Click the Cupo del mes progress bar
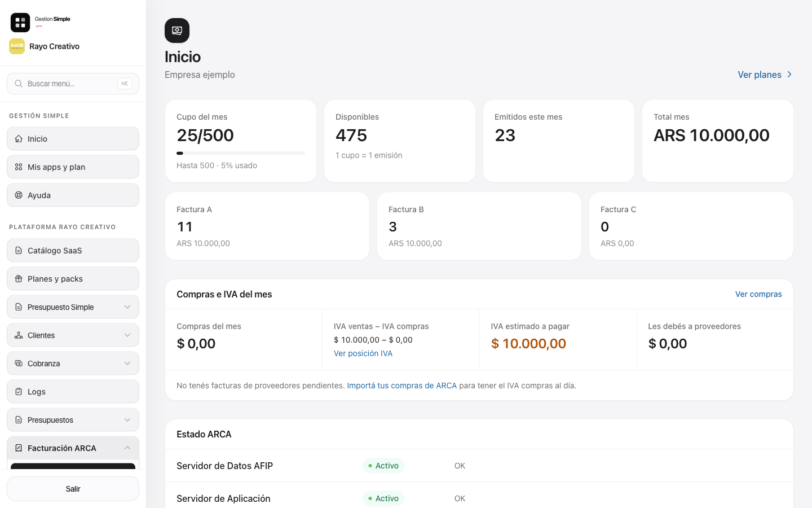 click(x=241, y=153)
